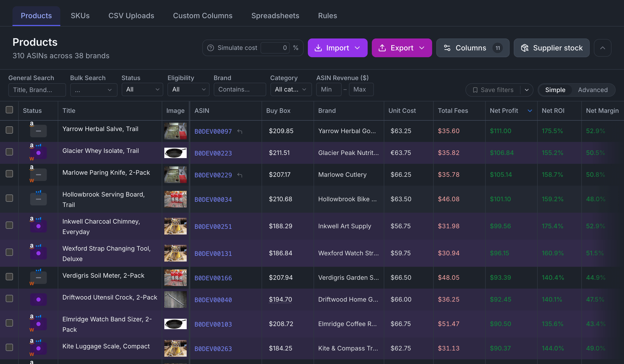Switch to the SKUs tab
624x364 pixels.
point(80,16)
